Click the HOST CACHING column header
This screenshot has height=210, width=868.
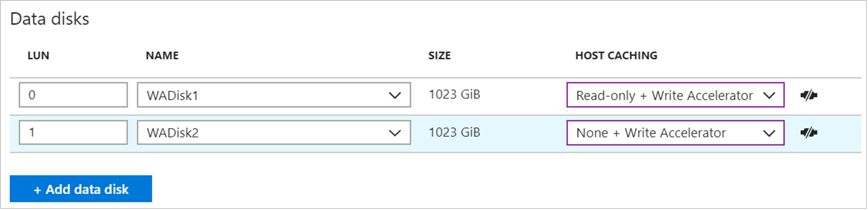tap(616, 56)
